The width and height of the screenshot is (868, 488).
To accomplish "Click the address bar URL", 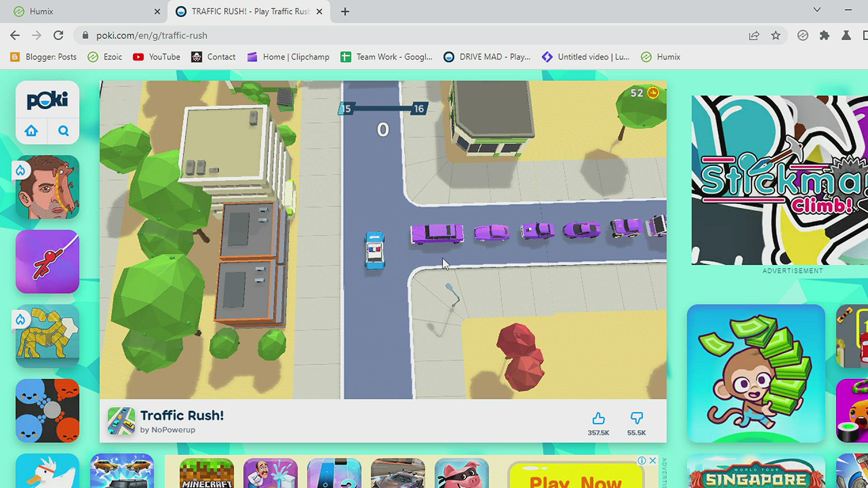I will pyautogui.click(x=151, y=35).
